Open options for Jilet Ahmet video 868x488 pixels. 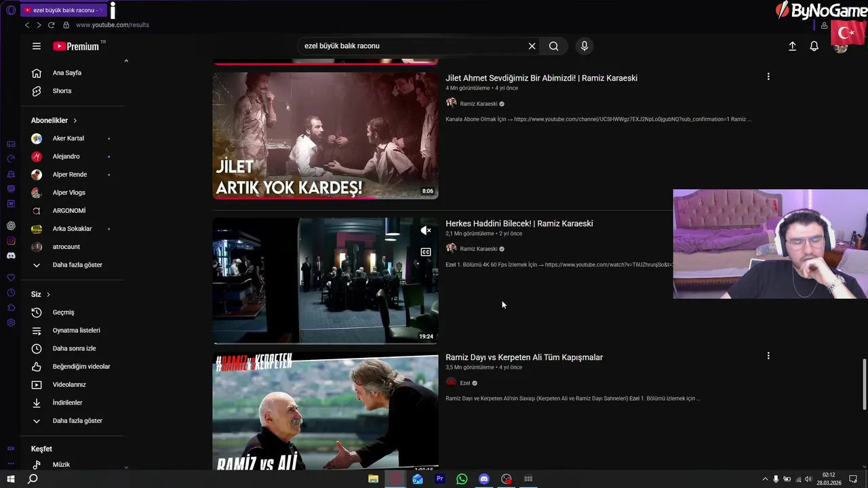[768, 77]
